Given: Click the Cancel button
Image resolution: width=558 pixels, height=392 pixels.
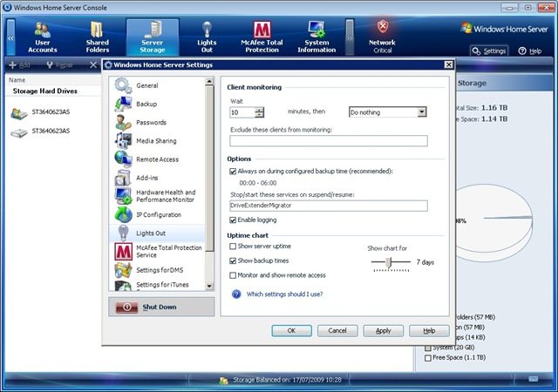Looking at the screenshot, I should (337, 331).
